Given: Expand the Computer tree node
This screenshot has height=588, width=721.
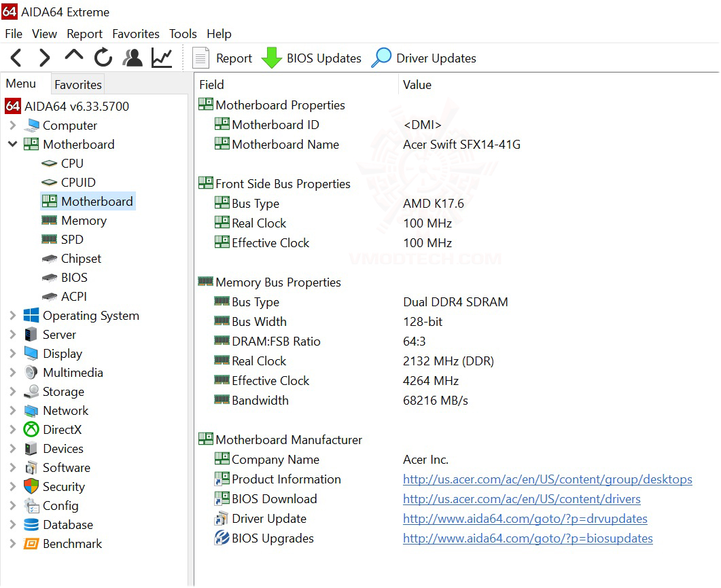Looking at the screenshot, I should coord(13,126).
